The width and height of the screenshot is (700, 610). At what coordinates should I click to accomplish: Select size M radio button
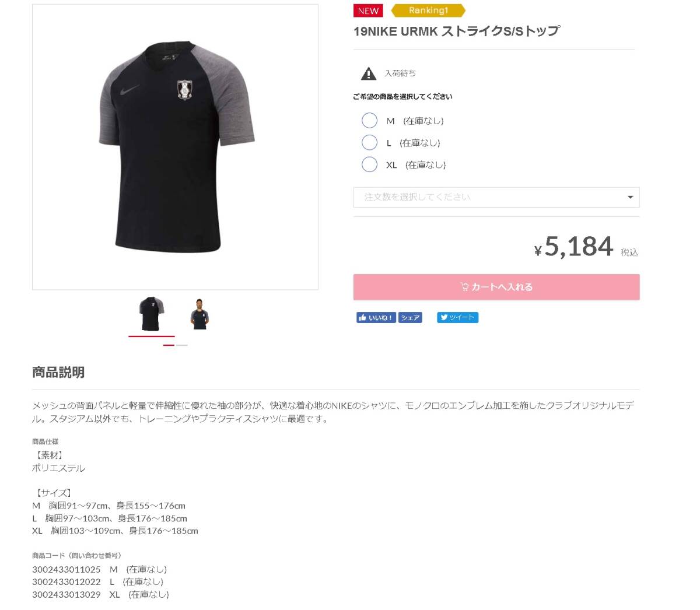(x=369, y=121)
